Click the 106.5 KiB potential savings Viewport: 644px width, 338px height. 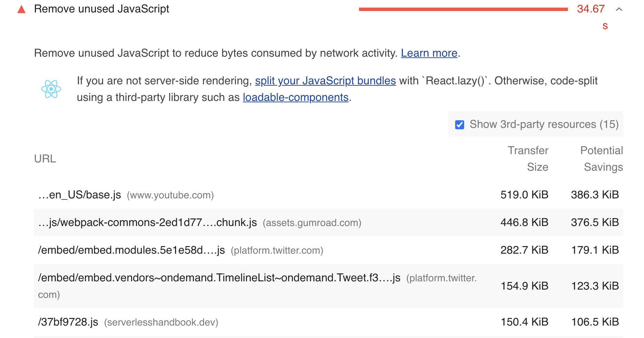(595, 322)
